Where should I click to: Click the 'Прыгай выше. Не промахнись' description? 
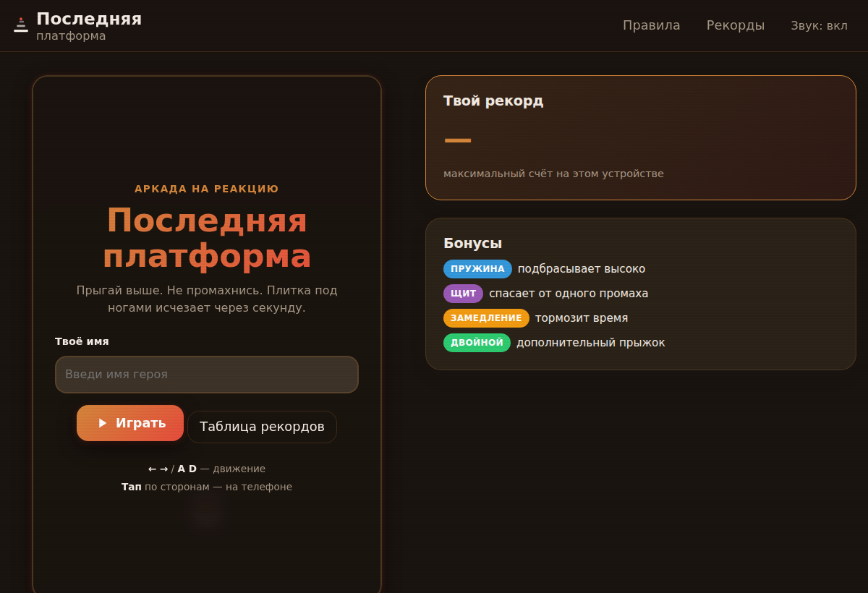pyautogui.click(x=207, y=299)
